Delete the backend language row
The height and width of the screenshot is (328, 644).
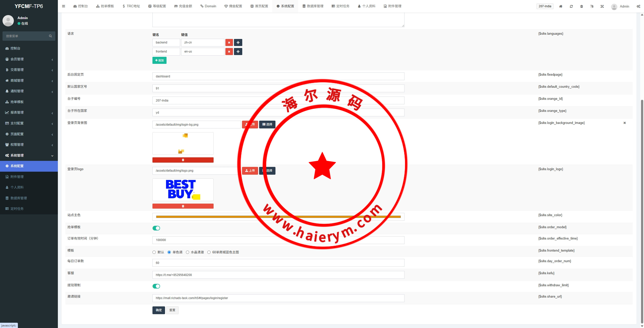pyautogui.click(x=229, y=42)
